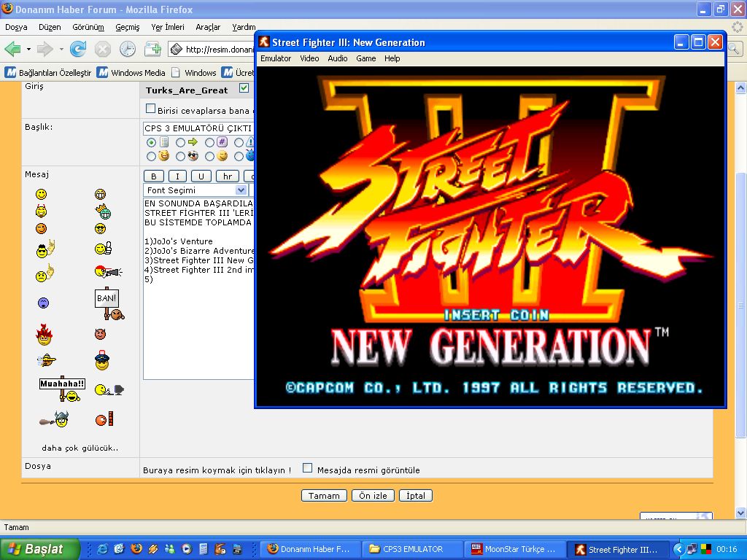
Task: Insert the thumbs-up emoticon
Action: point(103,248)
